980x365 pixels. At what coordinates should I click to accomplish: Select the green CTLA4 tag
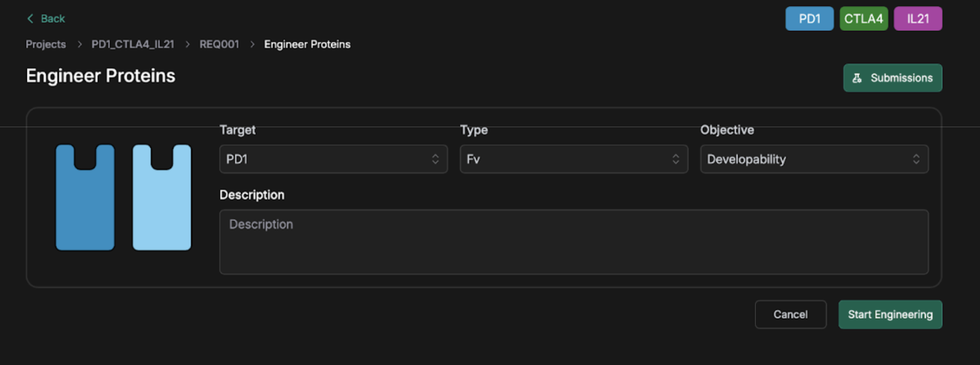[863, 19]
